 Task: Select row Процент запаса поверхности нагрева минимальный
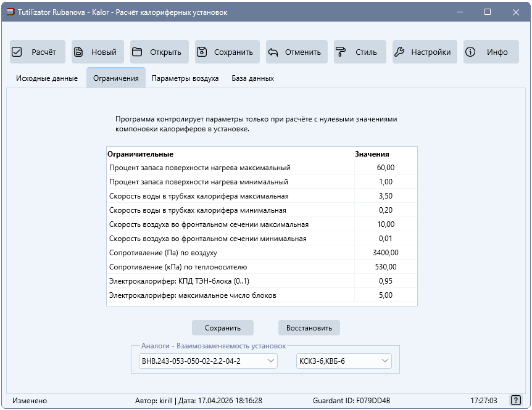coord(262,182)
